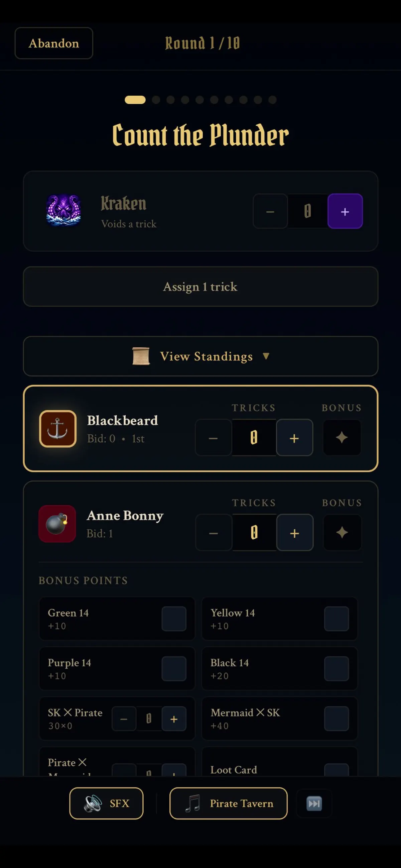Image resolution: width=401 pixels, height=868 pixels.
Task: Open the Pirate Tavern music selector
Action: click(x=229, y=803)
